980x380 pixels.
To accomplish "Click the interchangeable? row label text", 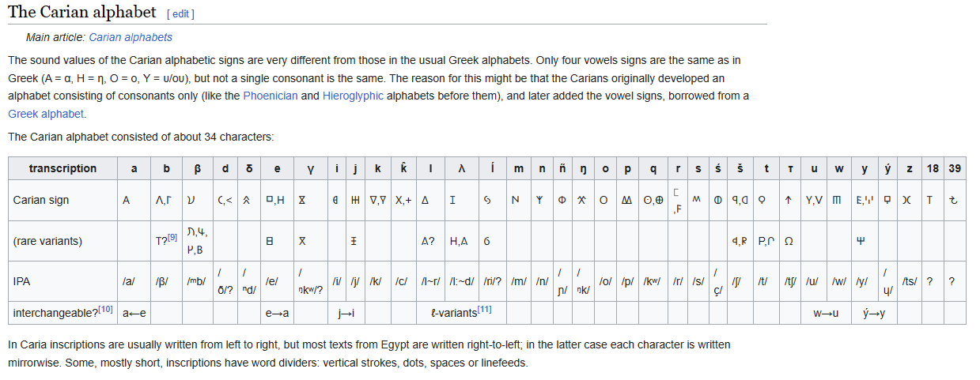I will point(55,313).
